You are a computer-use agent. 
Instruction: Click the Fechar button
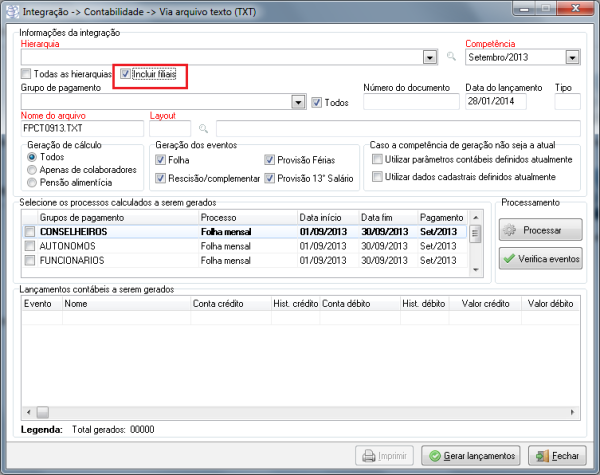(x=557, y=455)
